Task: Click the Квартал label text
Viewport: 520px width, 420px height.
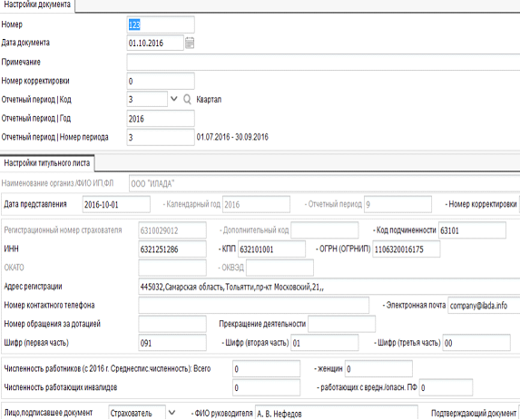Action: (x=209, y=100)
